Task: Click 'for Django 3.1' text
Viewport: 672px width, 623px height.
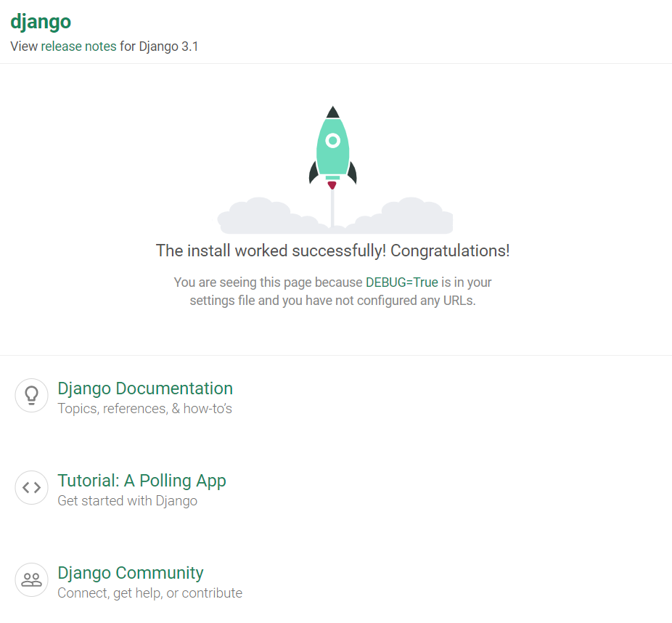Action: (159, 46)
